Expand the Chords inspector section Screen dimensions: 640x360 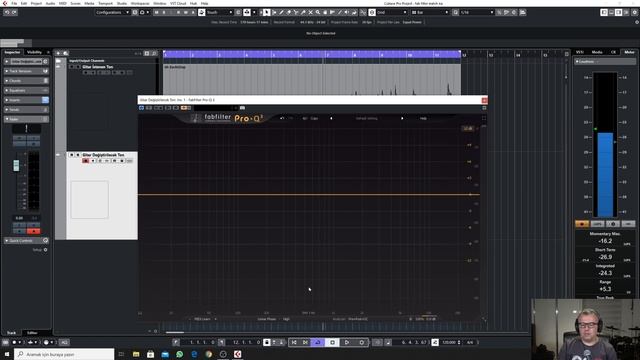[26, 81]
